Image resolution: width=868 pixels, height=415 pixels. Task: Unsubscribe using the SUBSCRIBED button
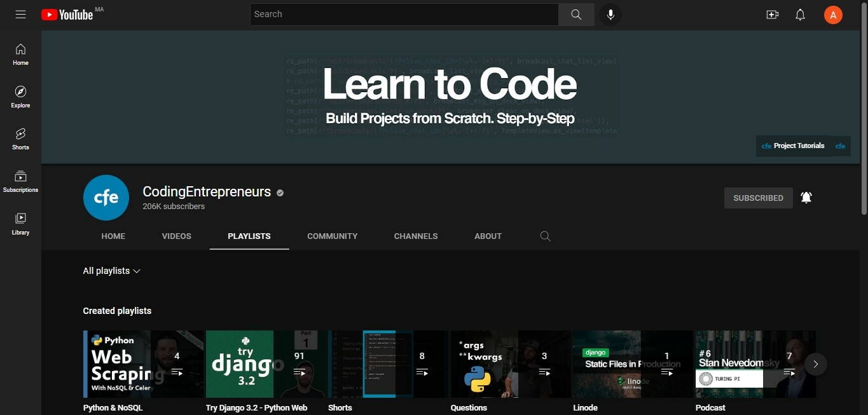(x=758, y=198)
